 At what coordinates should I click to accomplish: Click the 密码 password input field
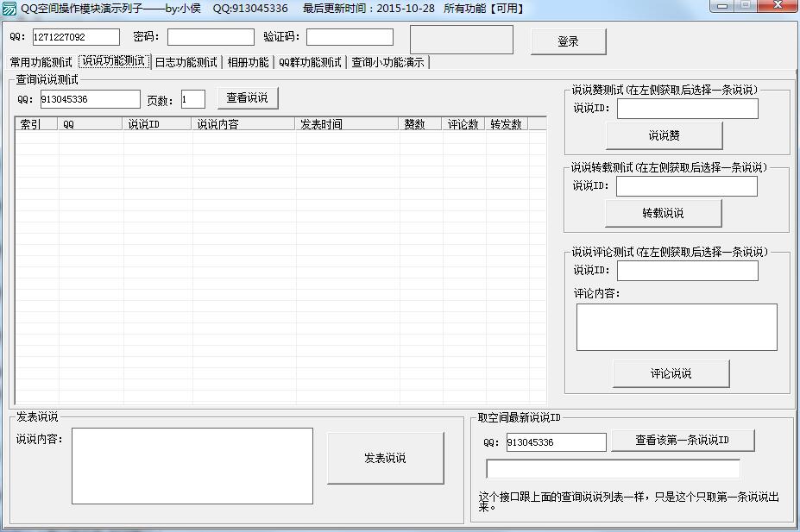(x=211, y=37)
